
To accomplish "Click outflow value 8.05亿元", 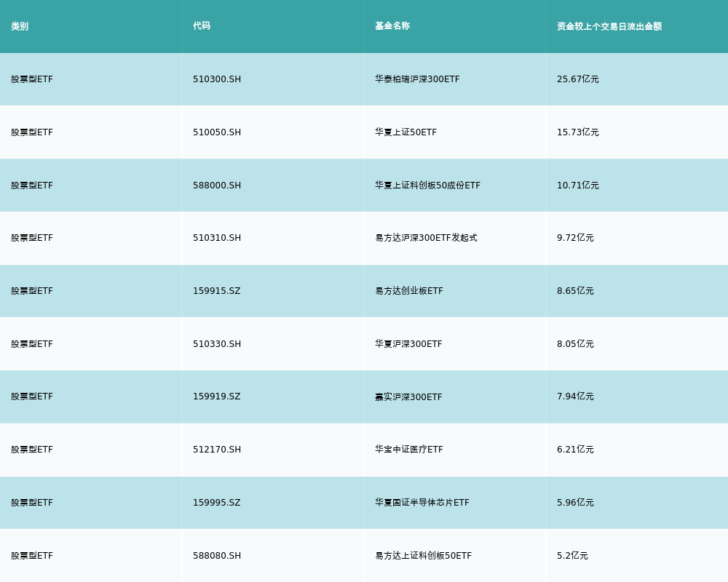I will click(x=575, y=344).
